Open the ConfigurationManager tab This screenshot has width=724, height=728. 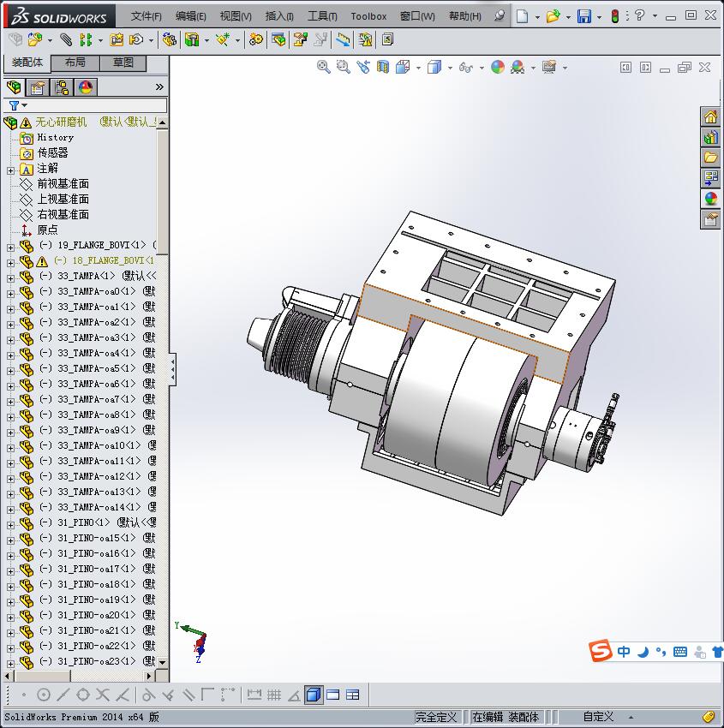click(62, 87)
